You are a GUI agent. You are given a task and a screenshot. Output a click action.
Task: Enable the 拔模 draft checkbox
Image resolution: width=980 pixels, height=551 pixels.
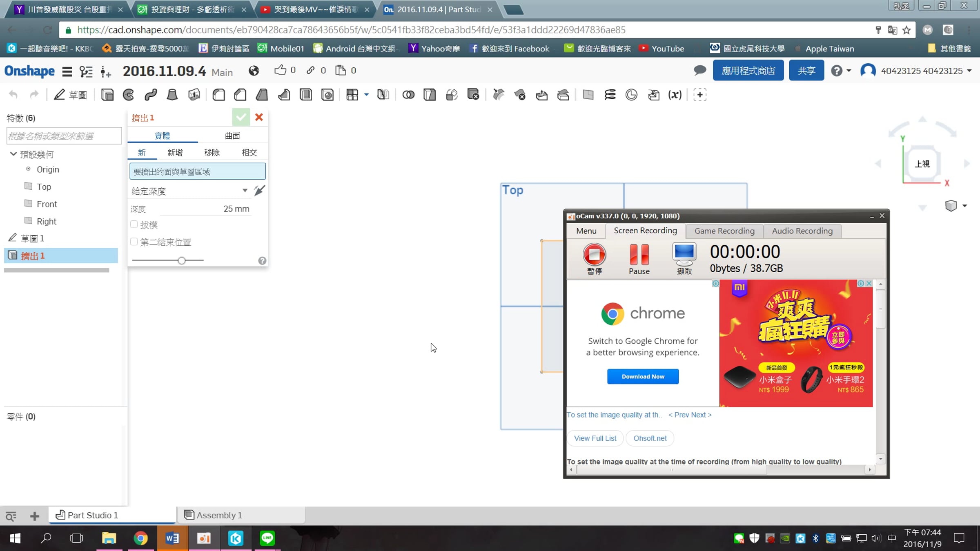pos(134,224)
